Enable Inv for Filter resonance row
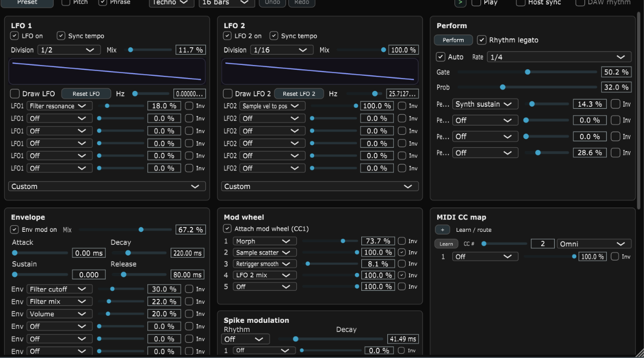The height and width of the screenshot is (358, 644). 189,106
